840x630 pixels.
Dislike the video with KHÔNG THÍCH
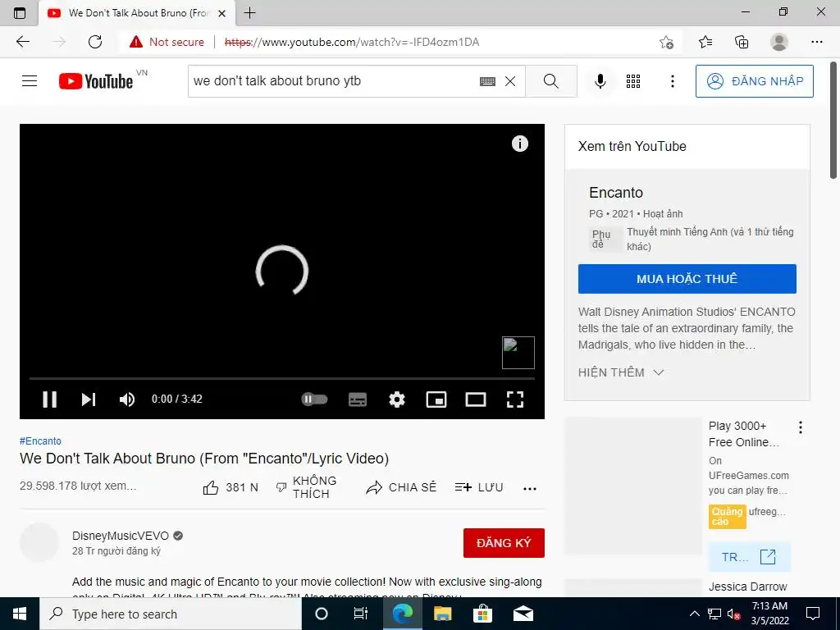tap(306, 487)
